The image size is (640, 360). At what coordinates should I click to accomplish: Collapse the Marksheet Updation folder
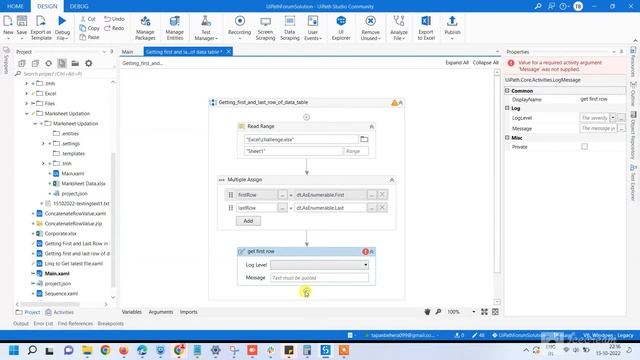point(27,113)
